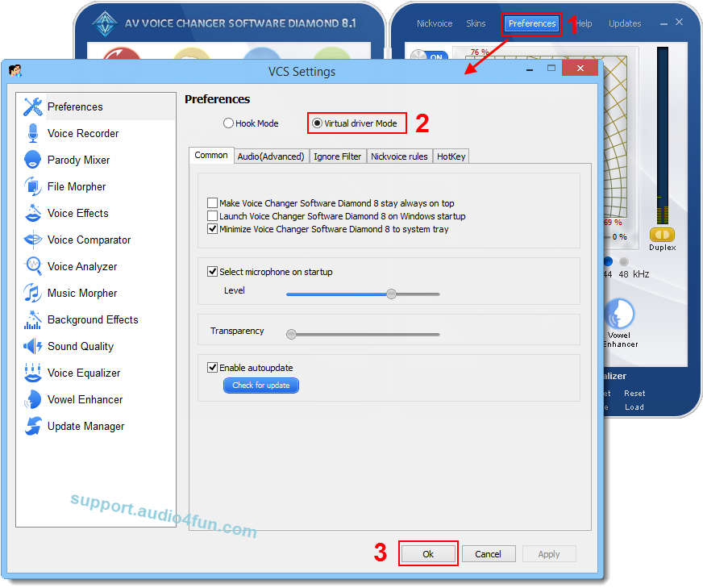Click the Voice Recorder microphone icon
Image resolution: width=703 pixels, height=588 pixels.
coord(33,133)
